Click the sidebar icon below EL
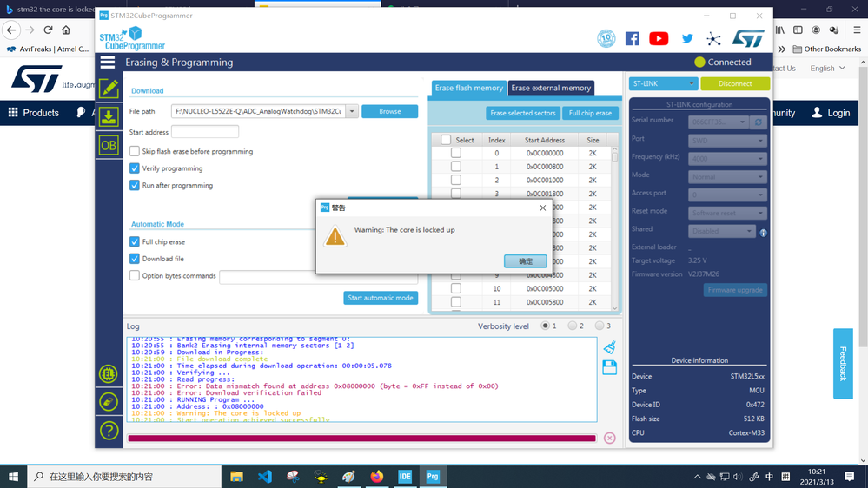The height and width of the screenshot is (488, 868). tap(109, 402)
